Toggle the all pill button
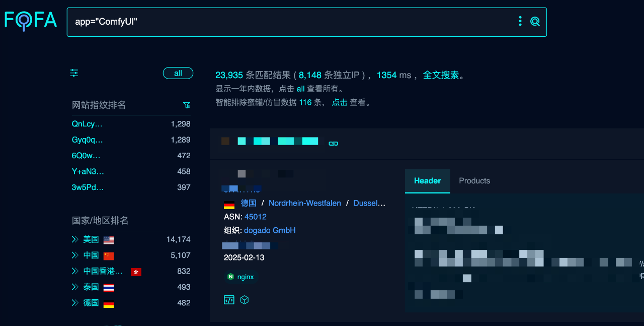The height and width of the screenshot is (326, 644). tap(178, 73)
